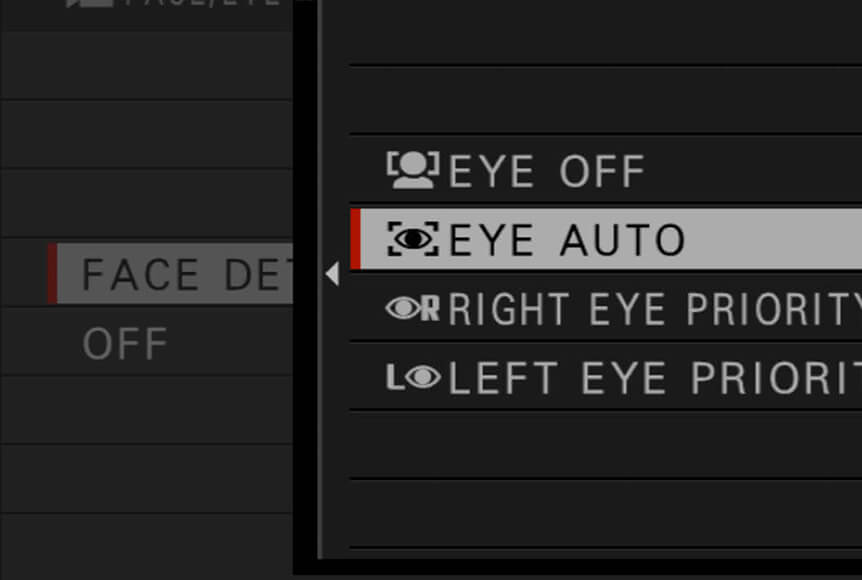Click the empty row directly below LEFT EYE PRIORITY

pos(606,445)
